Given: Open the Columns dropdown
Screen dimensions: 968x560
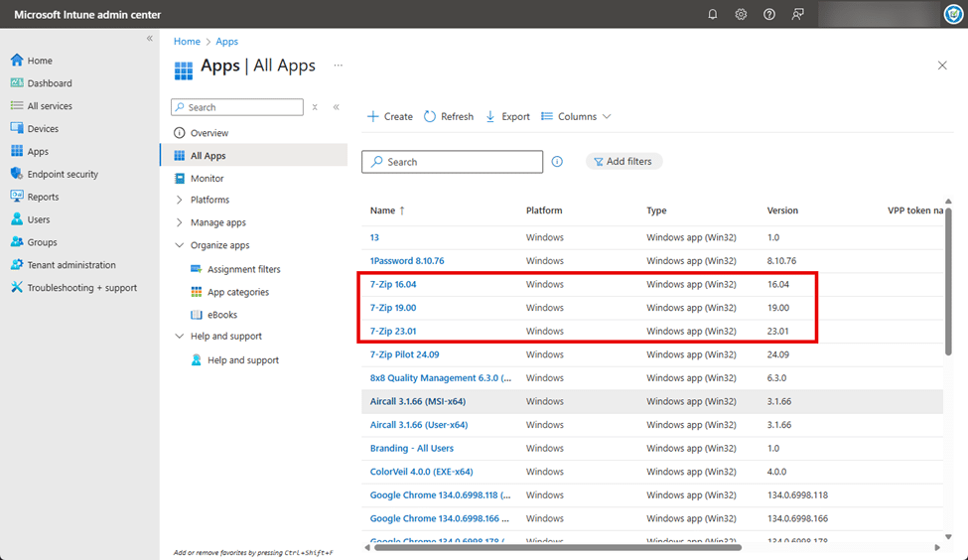Looking at the screenshot, I should coord(576,117).
